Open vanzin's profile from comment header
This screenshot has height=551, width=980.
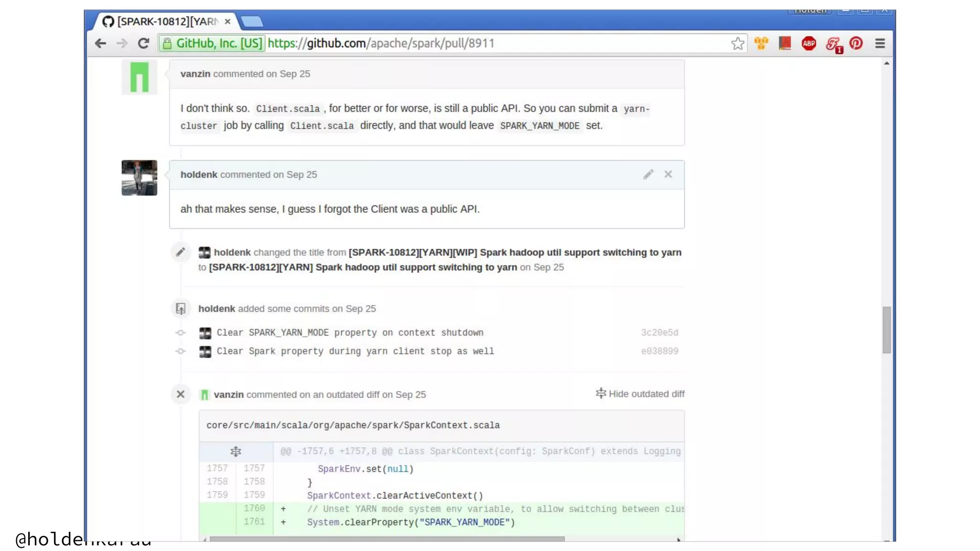click(195, 74)
